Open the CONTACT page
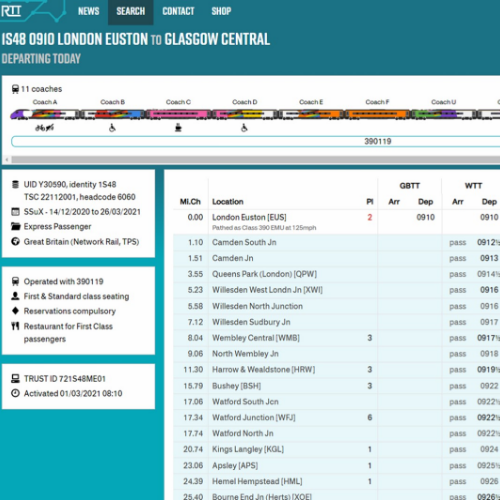This screenshot has width=500, height=500. (178, 11)
